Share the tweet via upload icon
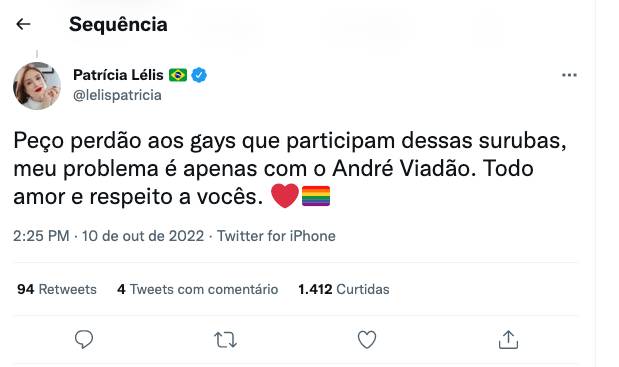Screen dimensions: 619x367 coord(508,340)
